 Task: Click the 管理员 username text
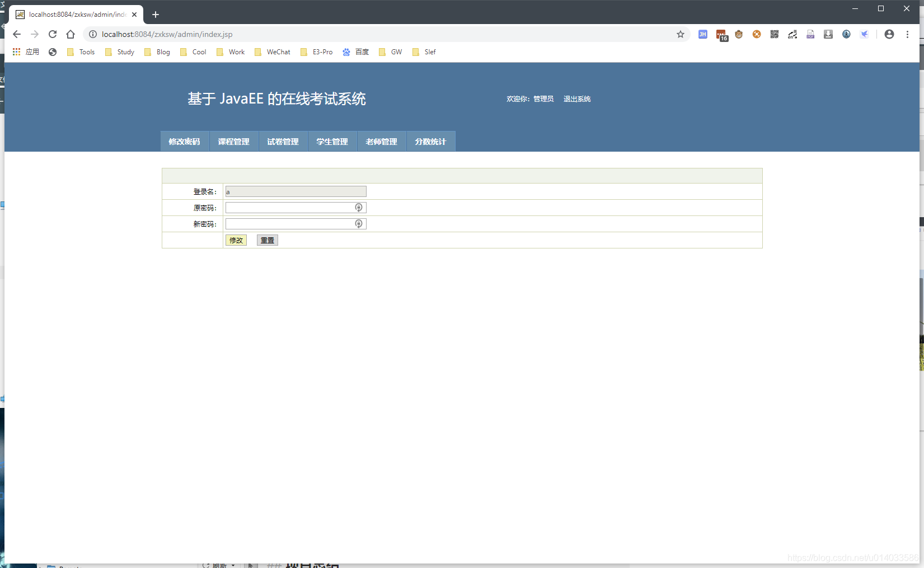click(543, 99)
